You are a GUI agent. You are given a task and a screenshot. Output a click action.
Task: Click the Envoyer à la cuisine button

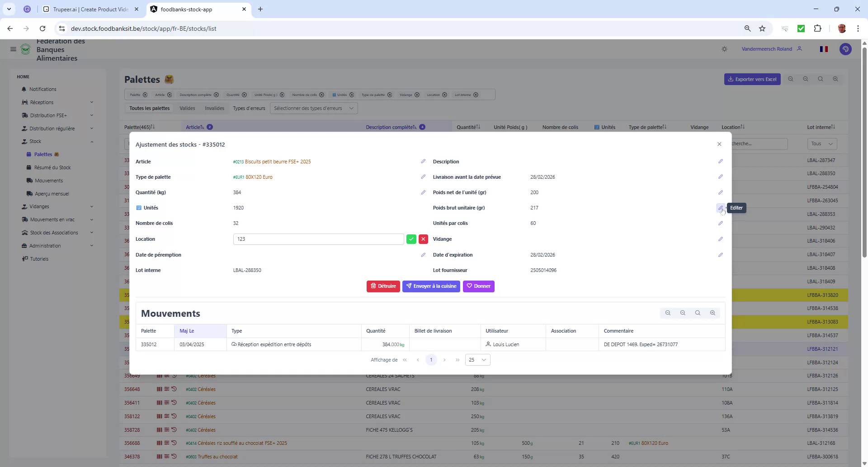pyautogui.click(x=431, y=286)
